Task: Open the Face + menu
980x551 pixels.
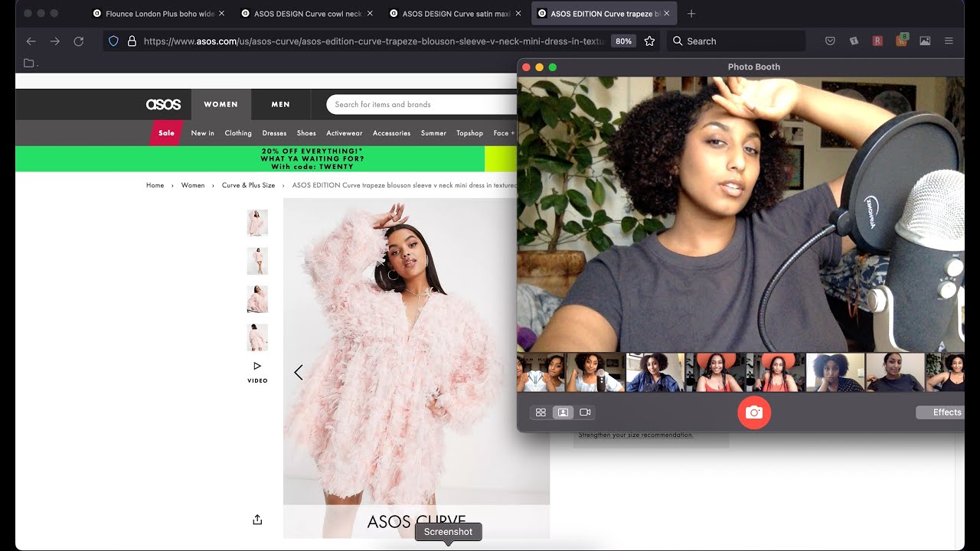Action: [504, 133]
